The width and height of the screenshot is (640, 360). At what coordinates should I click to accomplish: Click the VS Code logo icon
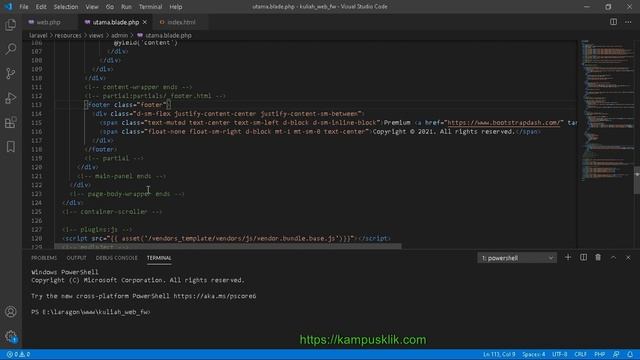point(8,7)
